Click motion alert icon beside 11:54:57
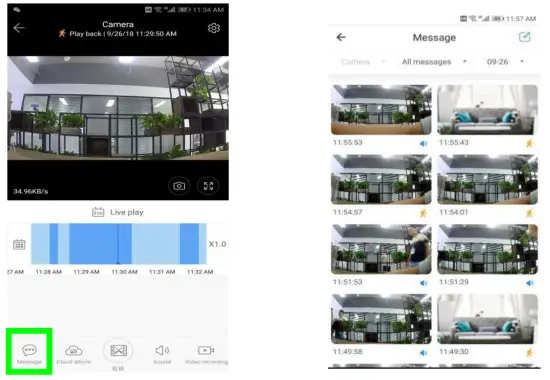 point(423,213)
